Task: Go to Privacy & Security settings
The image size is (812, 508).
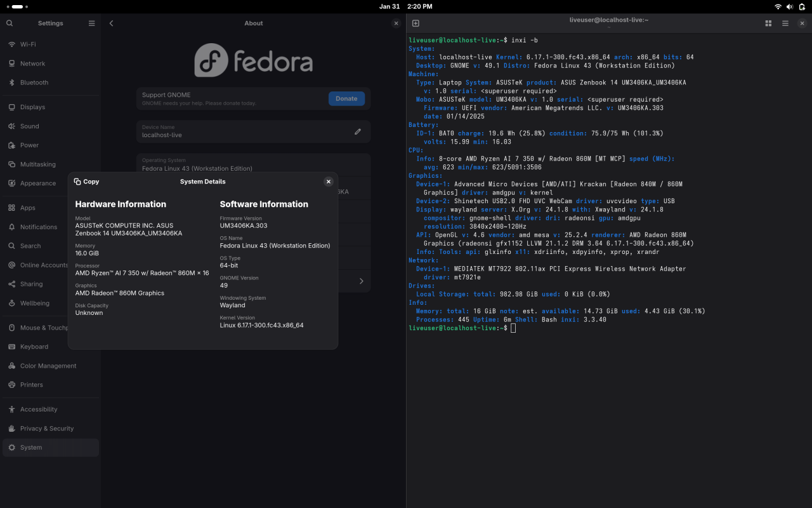Action: (x=46, y=429)
